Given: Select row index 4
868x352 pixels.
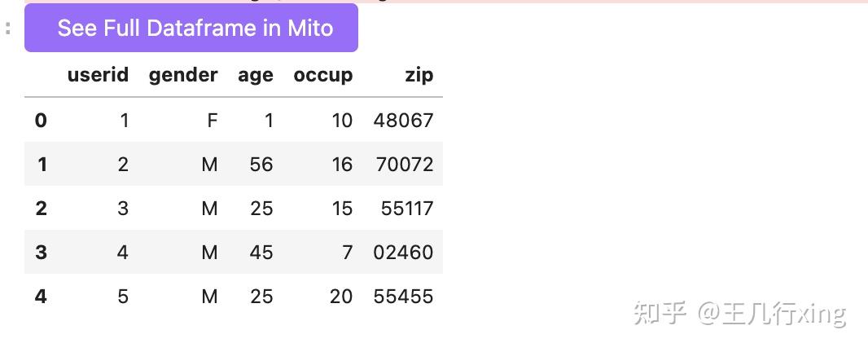Looking at the screenshot, I should (41, 297).
